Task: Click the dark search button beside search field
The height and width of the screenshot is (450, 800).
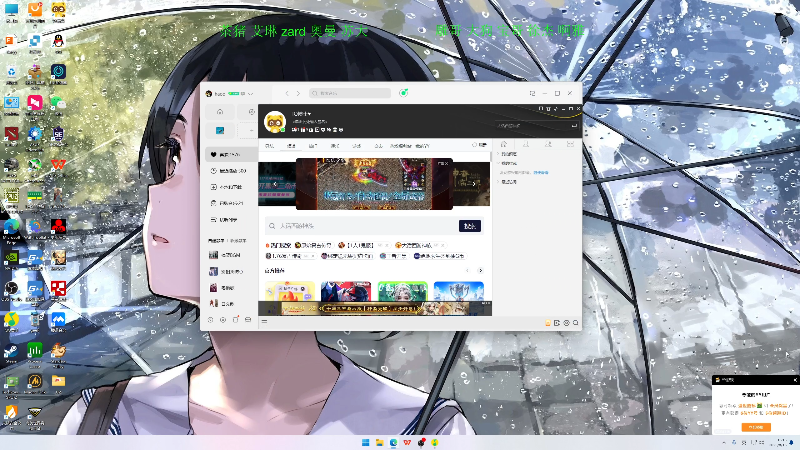Action: [x=470, y=226]
